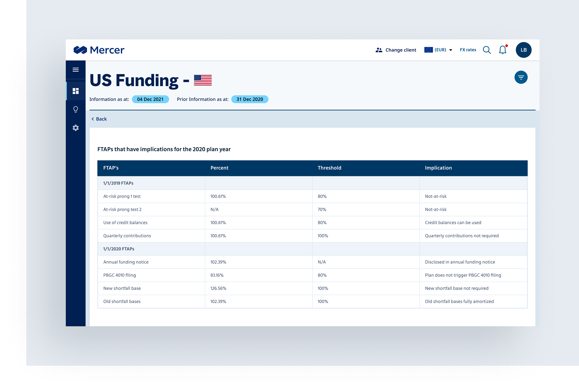The image size is (579, 392).
Task: Select the Use of credit balances row
Action: [312, 223]
